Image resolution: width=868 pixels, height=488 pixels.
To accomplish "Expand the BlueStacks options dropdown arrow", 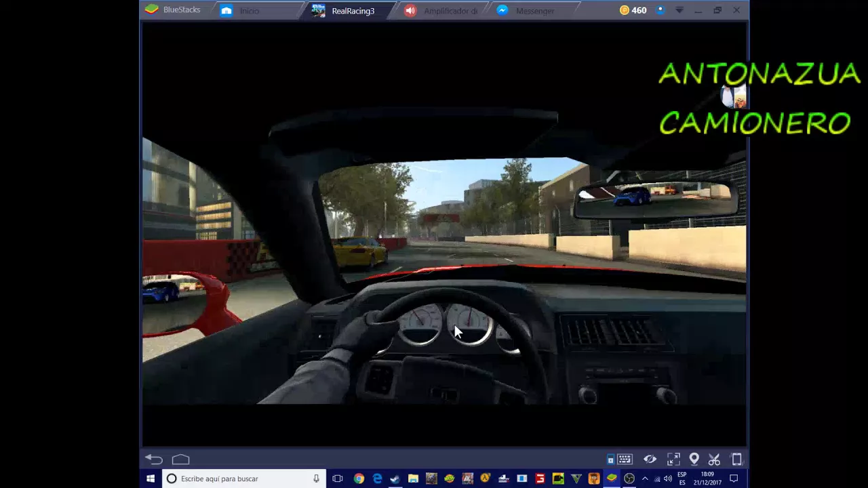I will [x=679, y=10].
